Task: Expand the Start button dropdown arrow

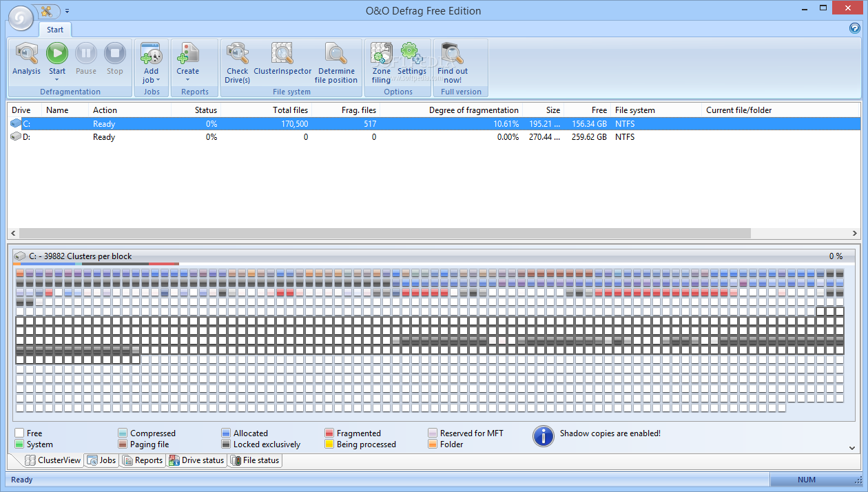Action: [x=57, y=80]
